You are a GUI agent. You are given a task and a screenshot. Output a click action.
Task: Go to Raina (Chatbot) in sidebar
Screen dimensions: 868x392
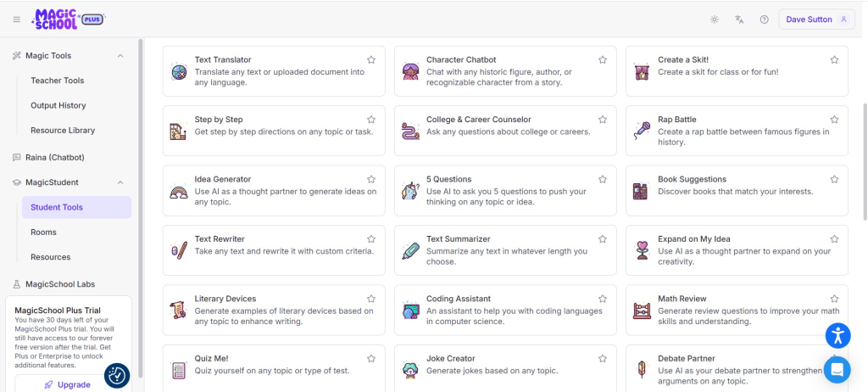point(55,158)
